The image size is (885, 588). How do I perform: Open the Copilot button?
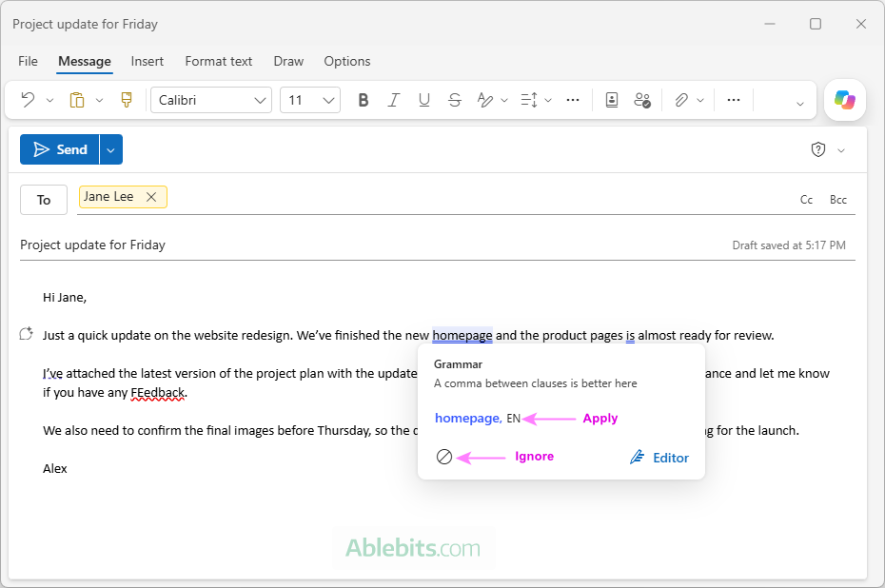pyautogui.click(x=844, y=100)
